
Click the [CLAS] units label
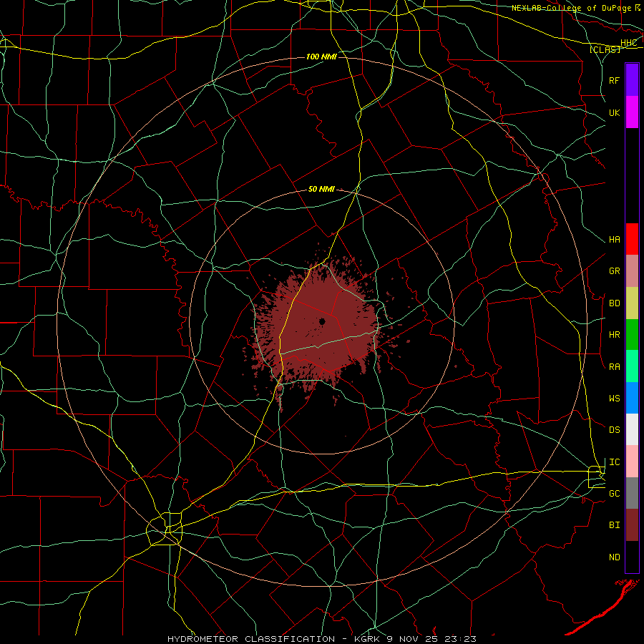[605, 49]
